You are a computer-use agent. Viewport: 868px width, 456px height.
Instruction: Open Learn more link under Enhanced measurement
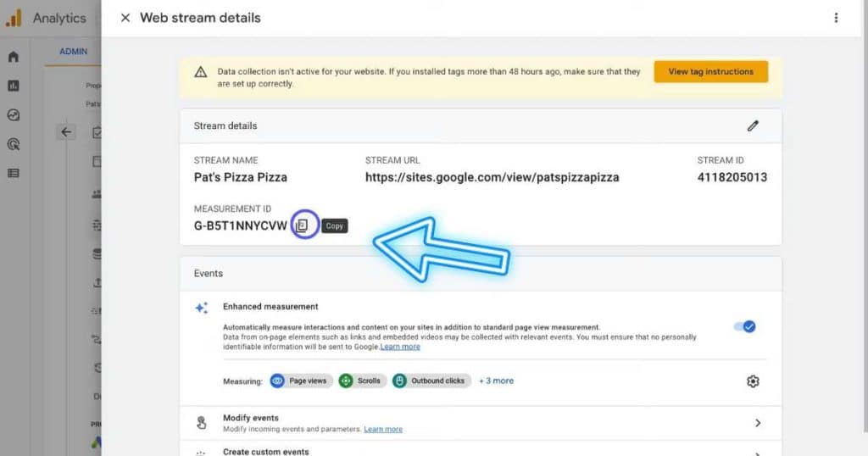pyautogui.click(x=400, y=347)
